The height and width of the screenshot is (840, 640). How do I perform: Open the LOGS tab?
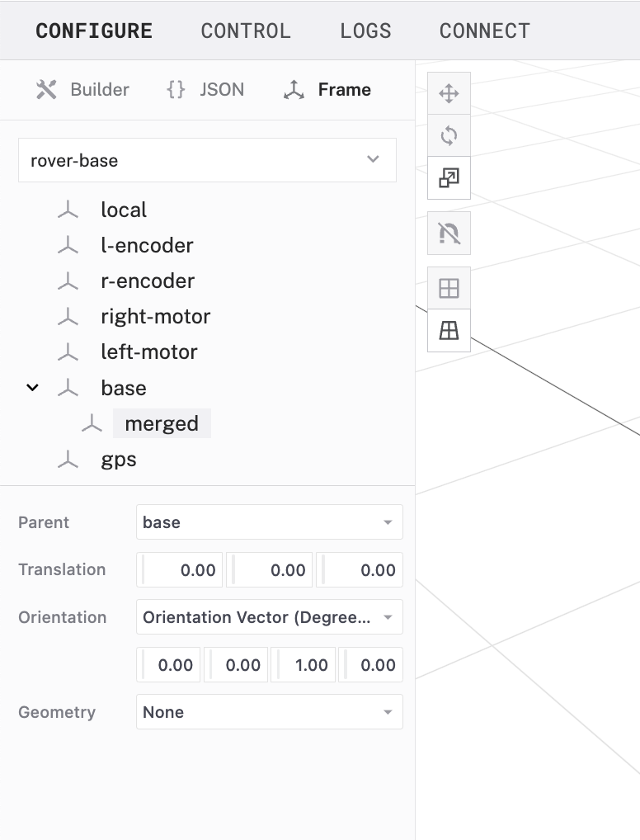[x=365, y=31]
